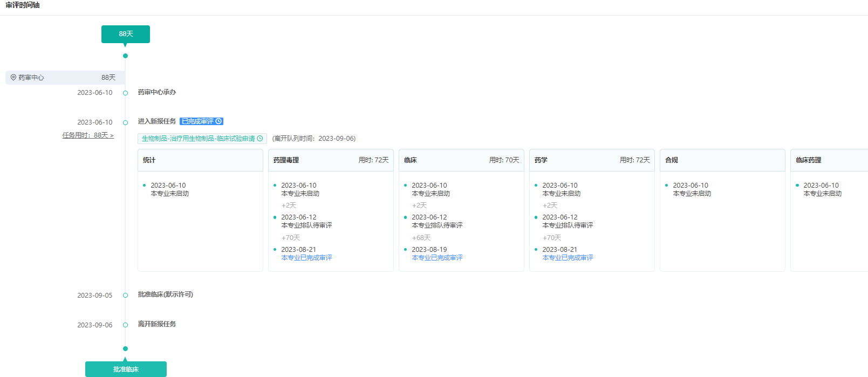868x377 pixels.
Task: Click the clock icon in 已完成审评 tag
Action: 218,121
